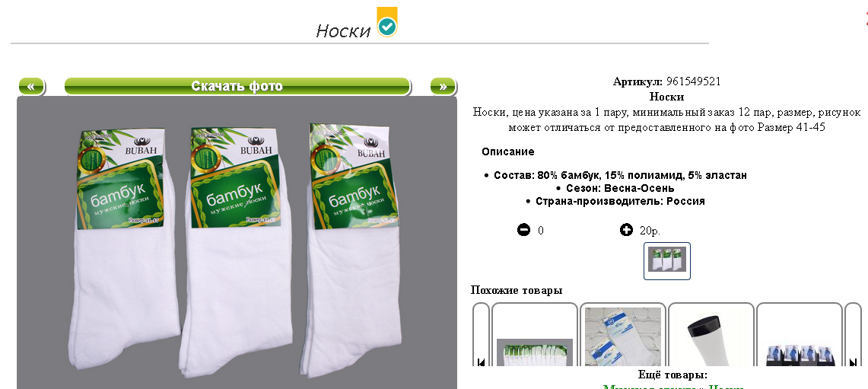The width and height of the screenshot is (868, 389).
Task: Click the Скачать фото button
Action: [237, 87]
